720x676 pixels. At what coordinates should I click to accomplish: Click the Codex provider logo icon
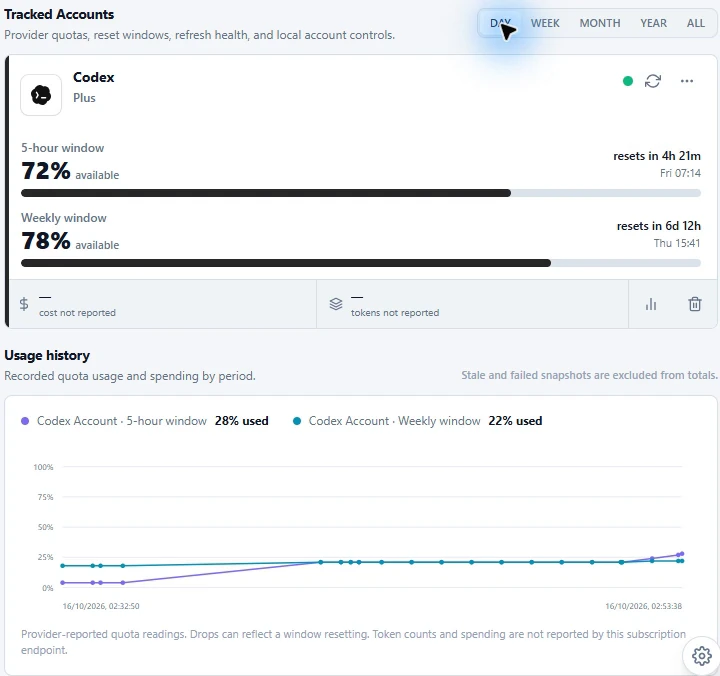[41, 95]
